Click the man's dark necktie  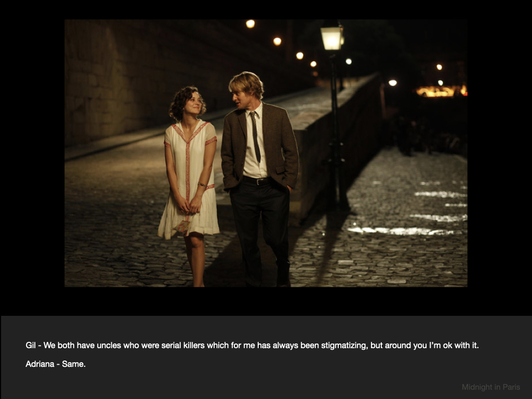[x=255, y=137]
